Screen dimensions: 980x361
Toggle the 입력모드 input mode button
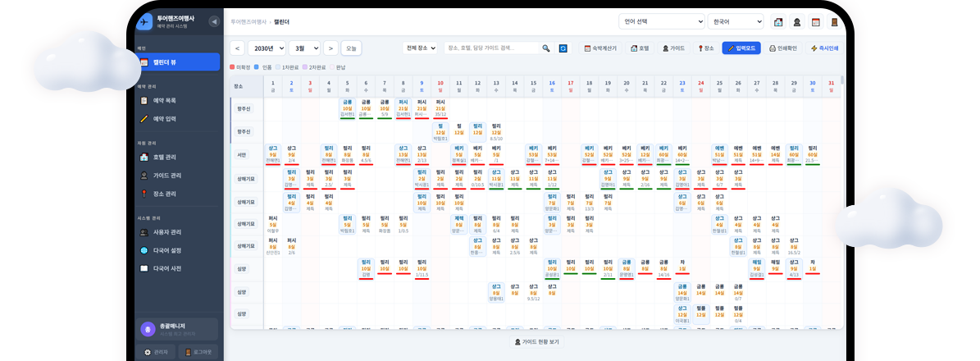tap(741, 48)
